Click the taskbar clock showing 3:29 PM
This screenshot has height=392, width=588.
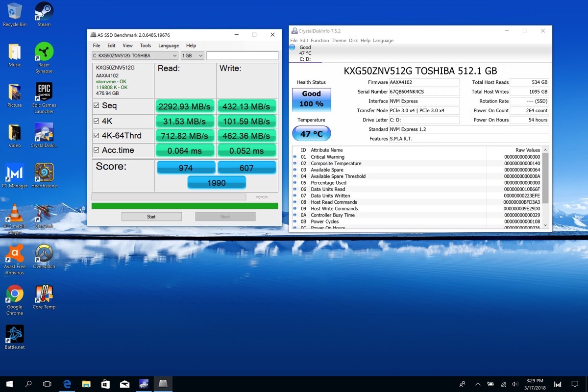pos(534,384)
